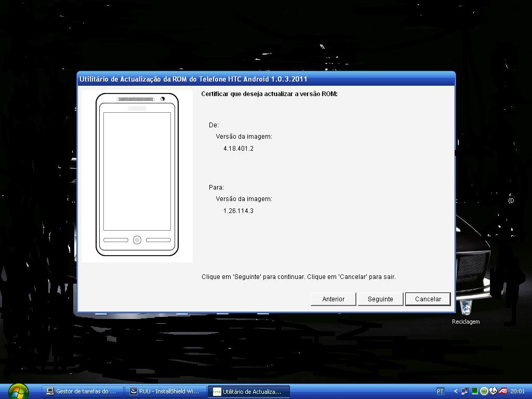Select the target image version 1.26.114.3
This screenshot has height=399, width=532.
tap(238, 211)
